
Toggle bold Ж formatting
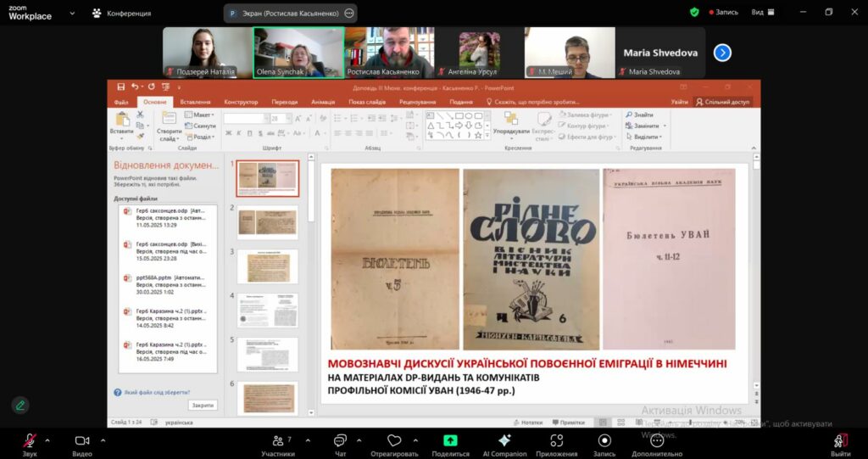click(x=229, y=133)
